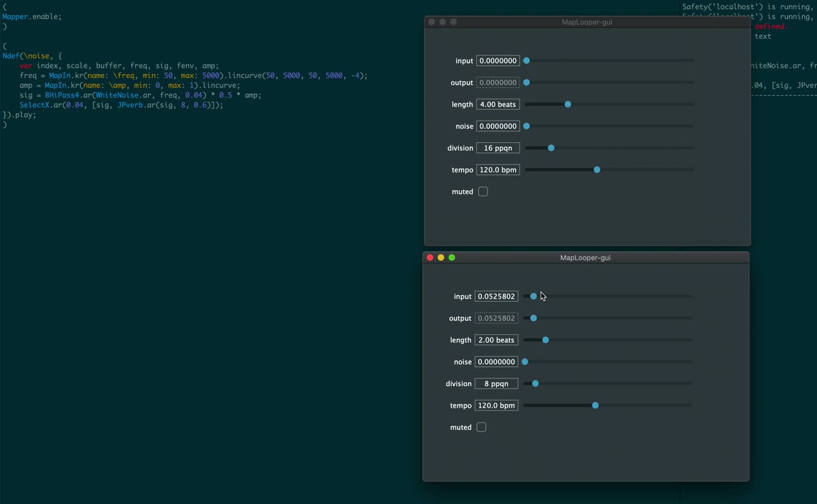Click the output value field in the upper window
Image resolution: width=817 pixels, height=504 pixels.
pos(498,82)
